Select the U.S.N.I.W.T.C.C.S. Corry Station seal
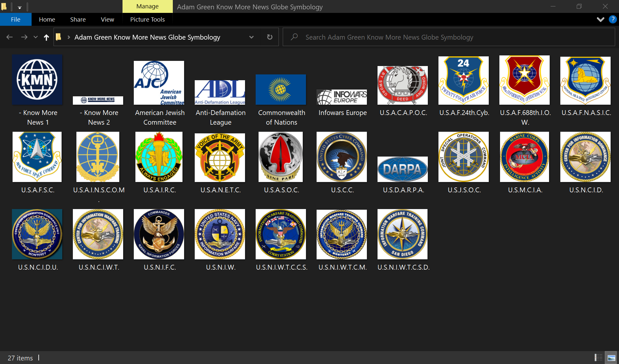The image size is (619, 364). tap(281, 234)
